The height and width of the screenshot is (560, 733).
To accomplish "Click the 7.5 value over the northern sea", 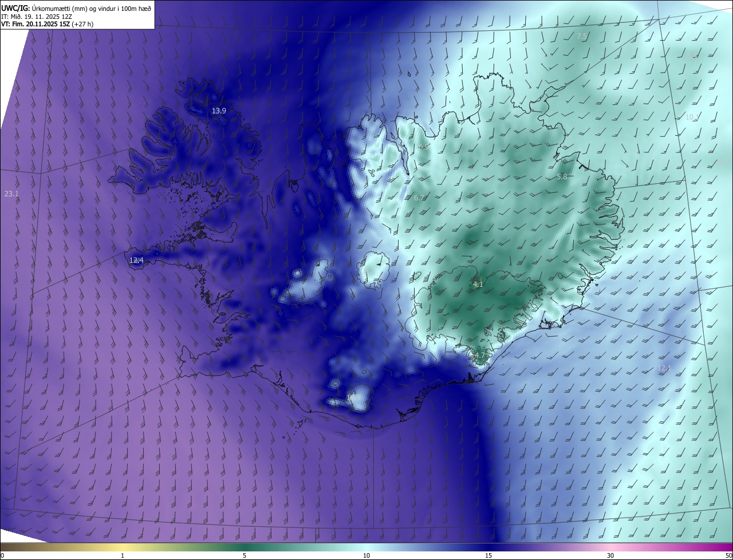I will point(582,37).
